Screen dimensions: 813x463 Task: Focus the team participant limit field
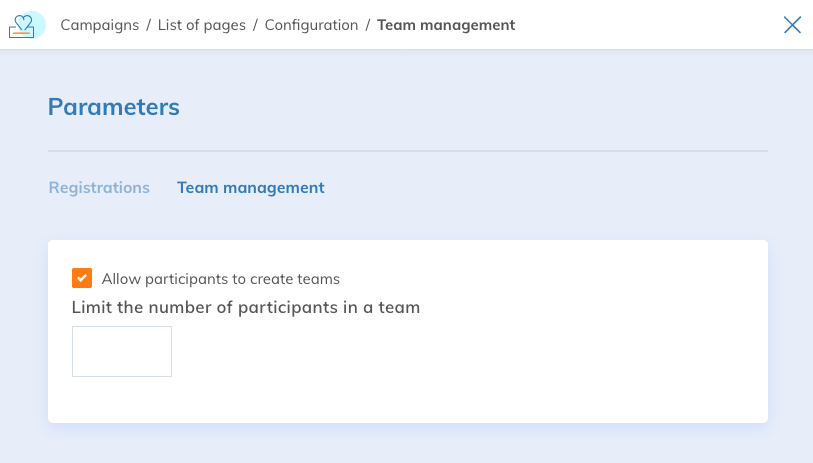[x=122, y=352]
